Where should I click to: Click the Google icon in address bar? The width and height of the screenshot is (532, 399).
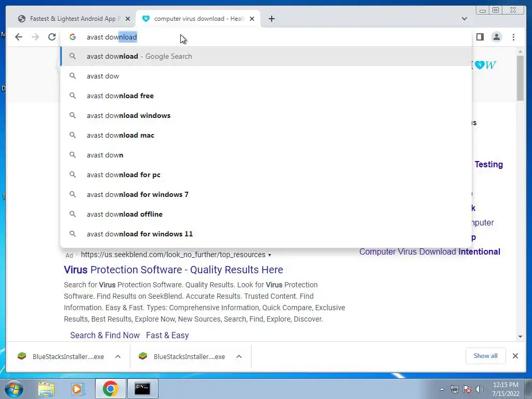[73, 37]
